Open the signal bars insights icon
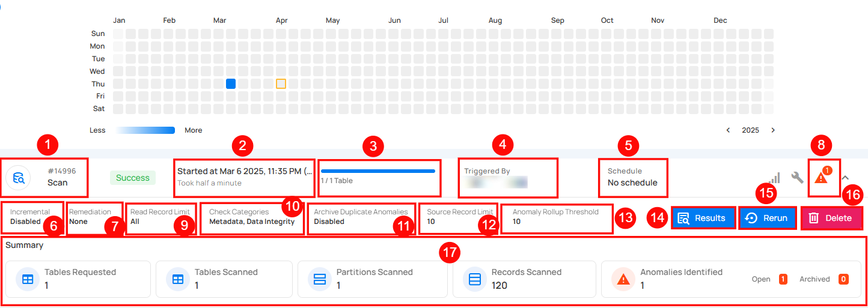This screenshot has height=308, width=868. (774, 178)
